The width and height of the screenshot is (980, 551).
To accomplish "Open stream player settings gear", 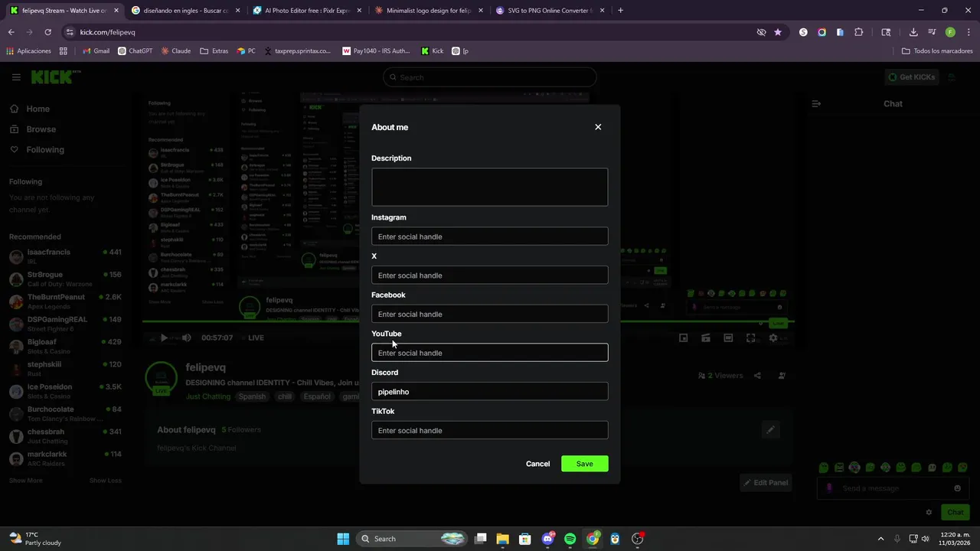I will pyautogui.click(x=773, y=337).
